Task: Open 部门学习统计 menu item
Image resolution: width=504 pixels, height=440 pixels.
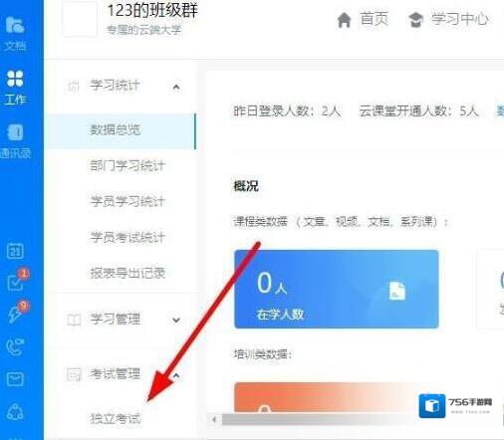Action: pyautogui.click(x=127, y=165)
